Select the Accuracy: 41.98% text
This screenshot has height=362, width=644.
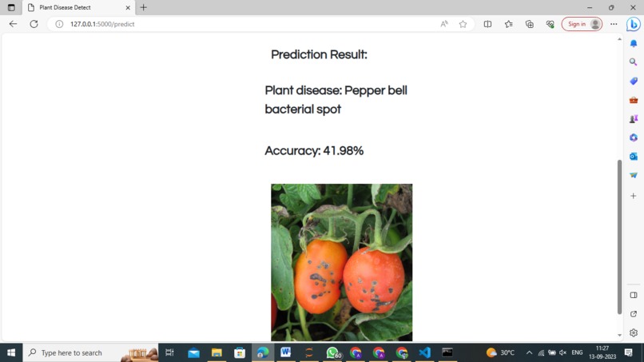coord(314,151)
